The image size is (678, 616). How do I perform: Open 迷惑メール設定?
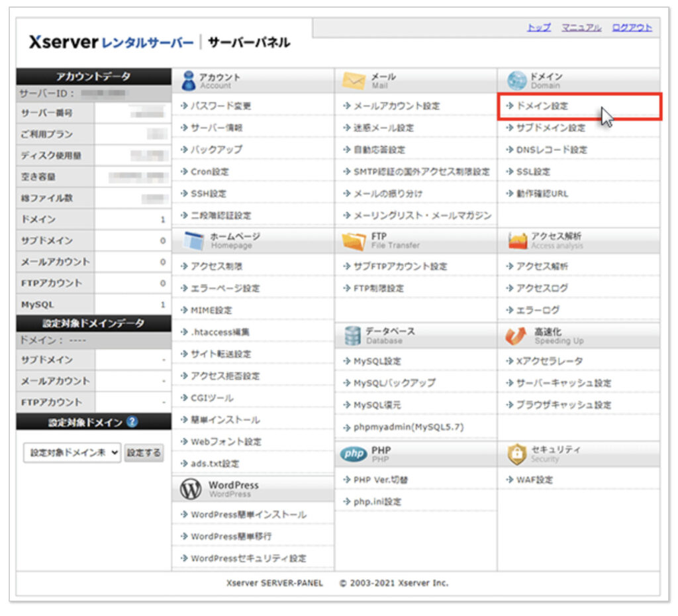pyautogui.click(x=383, y=128)
